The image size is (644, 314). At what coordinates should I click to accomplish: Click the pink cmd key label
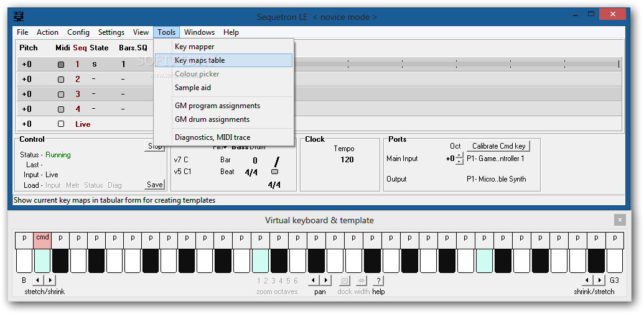pos(43,241)
